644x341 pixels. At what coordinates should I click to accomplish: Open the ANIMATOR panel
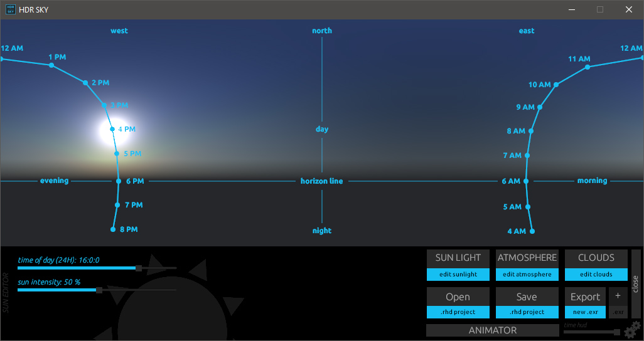pos(493,330)
